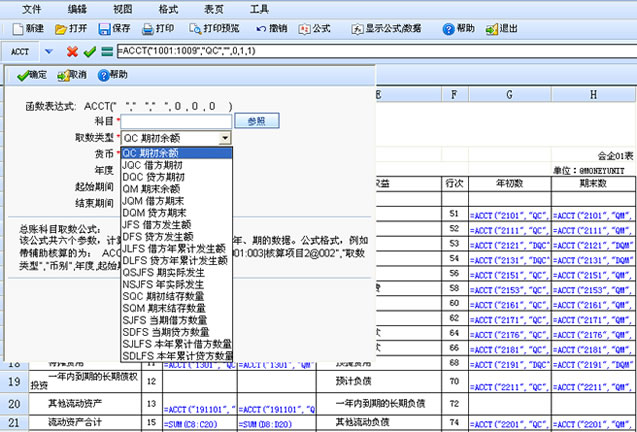Select JQM 借方期末 option
Screen dimensions: 637x432
[177, 201]
